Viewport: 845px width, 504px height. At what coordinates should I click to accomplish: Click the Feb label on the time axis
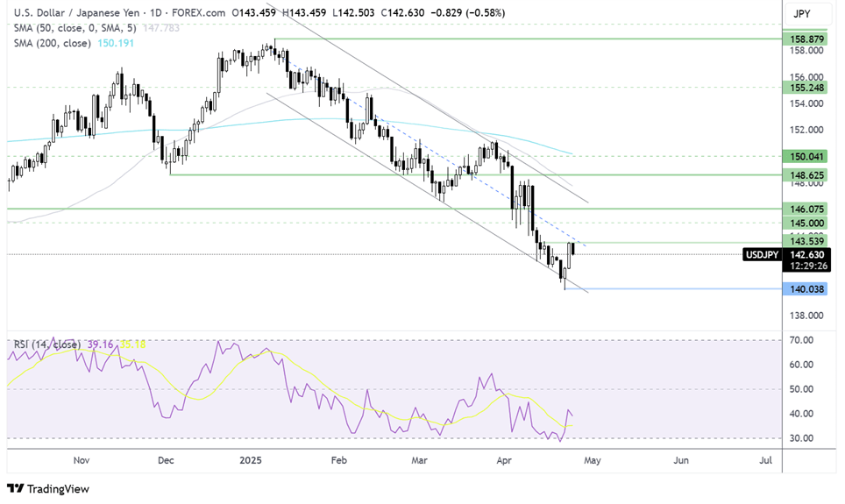pyautogui.click(x=338, y=460)
